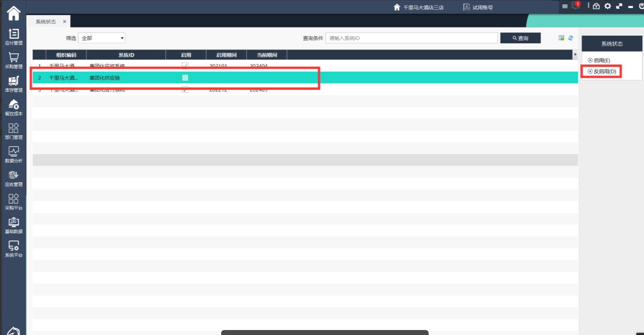The height and width of the screenshot is (335, 644).
Task: Open the message notification icon
Action: [x=576, y=6]
